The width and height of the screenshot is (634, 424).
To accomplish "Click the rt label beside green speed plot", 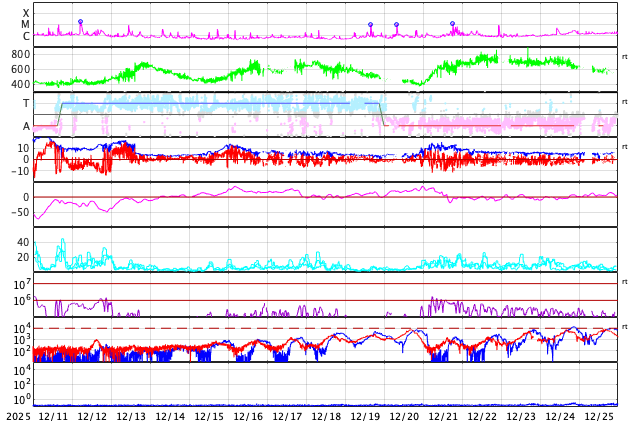I will click(x=625, y=57).
